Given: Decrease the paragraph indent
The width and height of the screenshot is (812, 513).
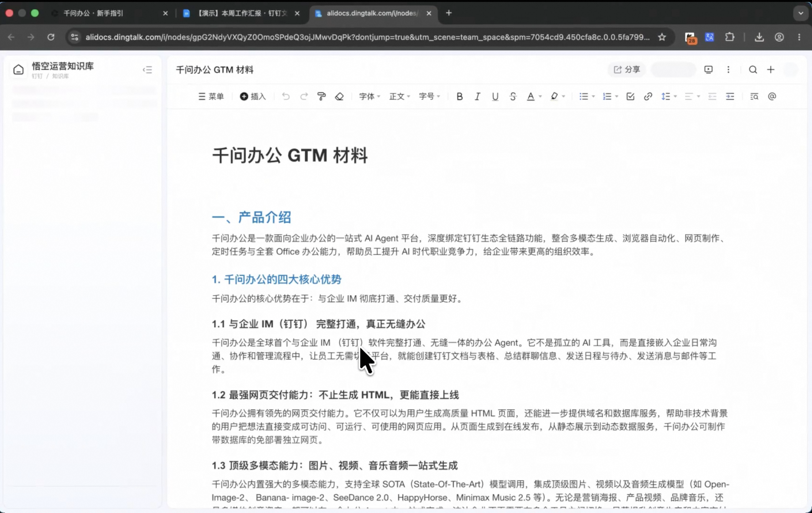Looking at the screenshot, I should [712, 96].
